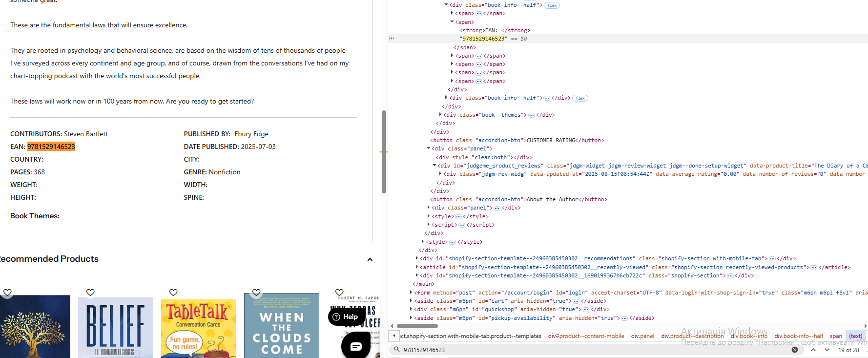Click the contributor name Steven Bartlett
The image size is (868, 358).
86,134
